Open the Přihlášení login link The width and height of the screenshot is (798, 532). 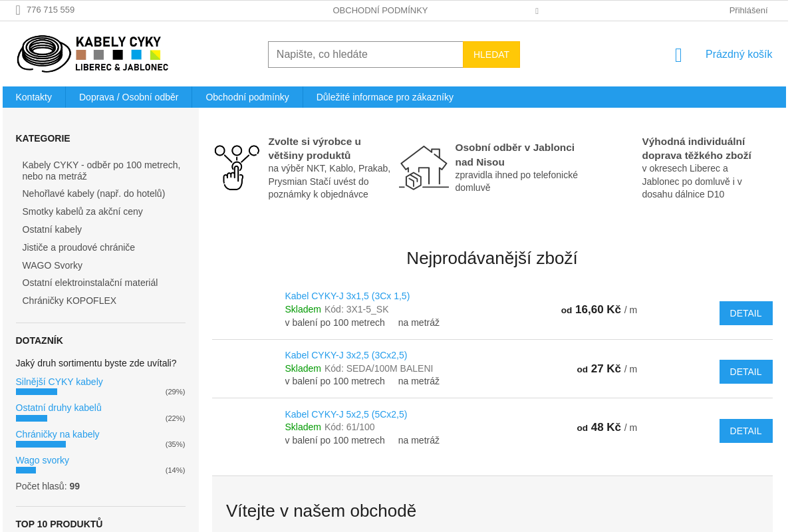(x=748, y=11)
